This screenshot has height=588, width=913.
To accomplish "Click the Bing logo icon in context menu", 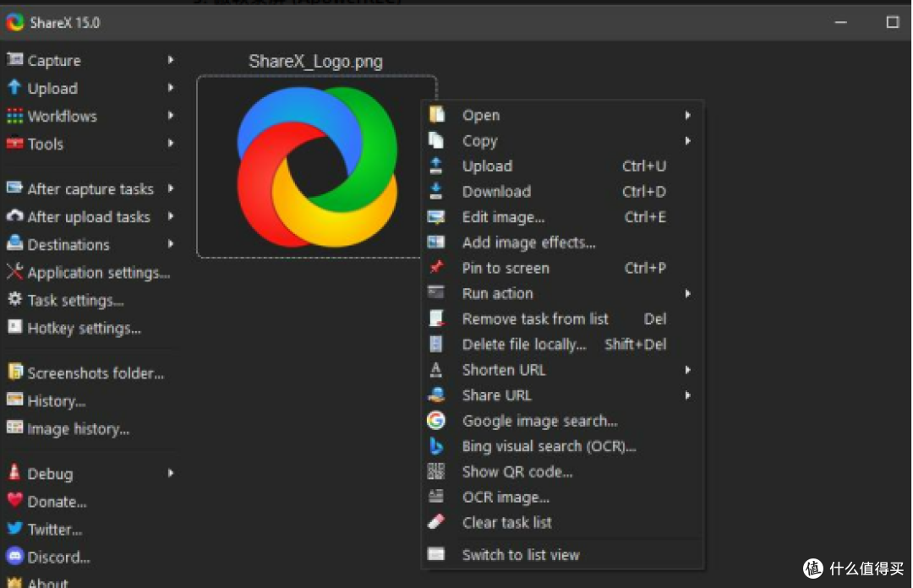I will (x=435, y=446).
